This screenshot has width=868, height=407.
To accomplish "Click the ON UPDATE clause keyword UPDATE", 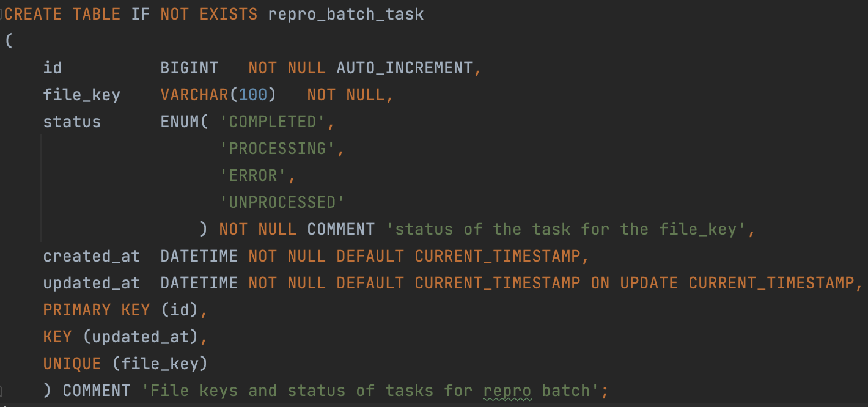I will (649, 283).
